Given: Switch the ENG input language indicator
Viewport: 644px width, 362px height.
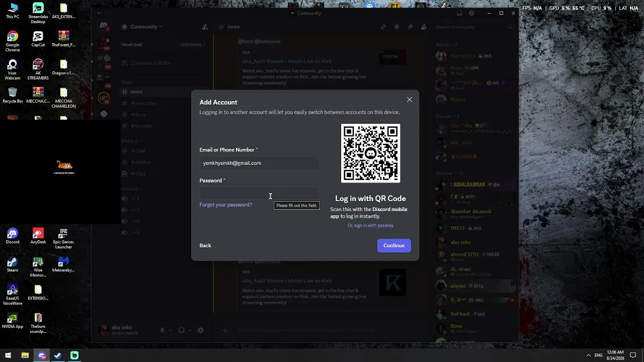Looking at the screenshot, I should pos(598,355).
